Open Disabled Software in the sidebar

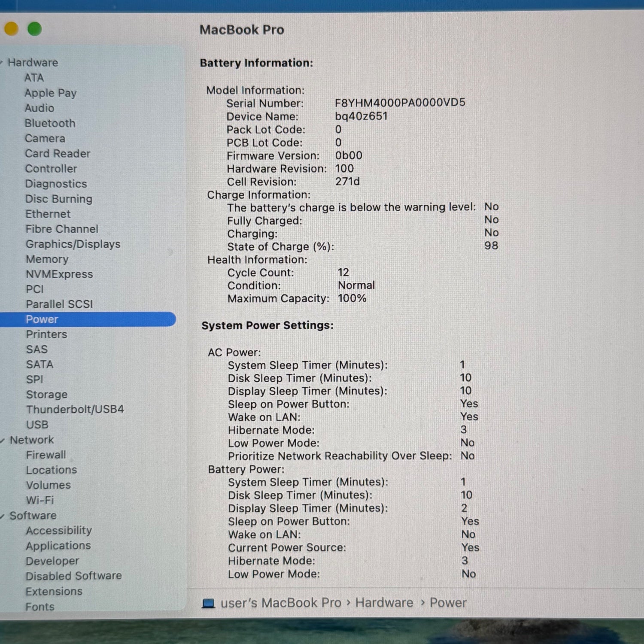click(74, 576)
